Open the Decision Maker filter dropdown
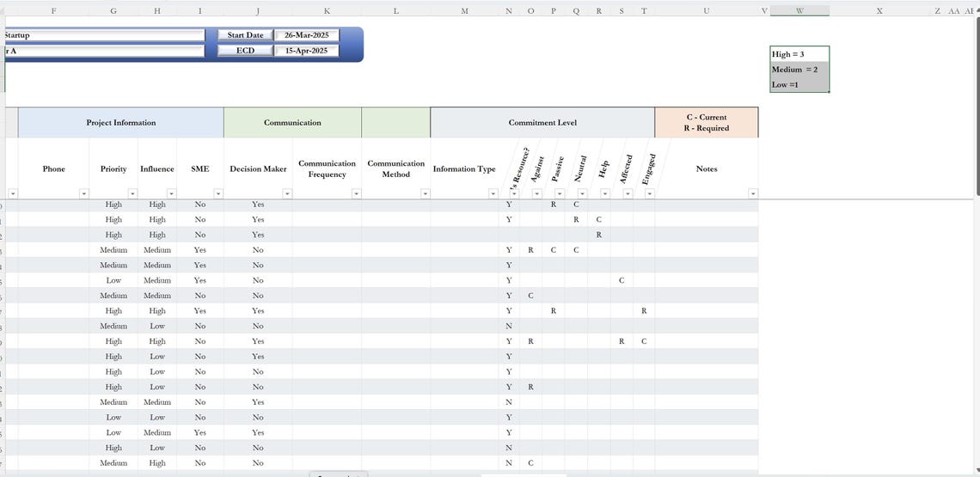Image resolution: width=980 pixels, height=477 pixels. 287,193
